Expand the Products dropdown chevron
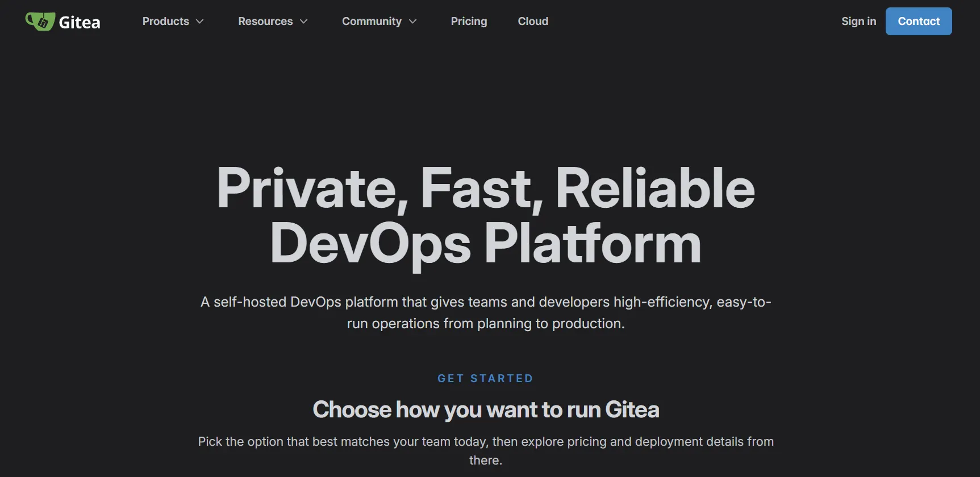 click(x=199, y=22)
